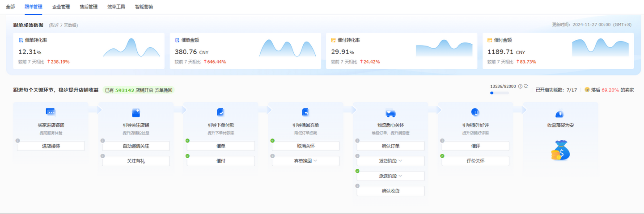
Task: Click the gray status dot on 关注有礼
Action: point(103,156)
